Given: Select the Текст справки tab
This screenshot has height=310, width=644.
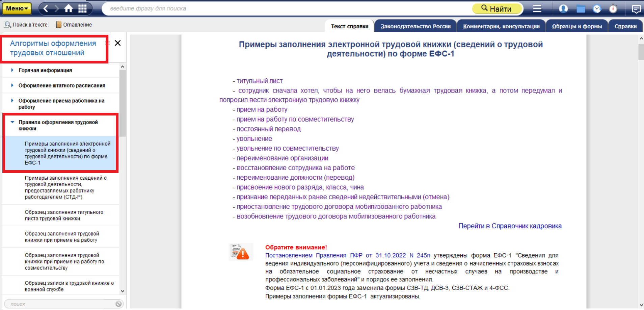Looking at the screenshot, I should [350, 26].
